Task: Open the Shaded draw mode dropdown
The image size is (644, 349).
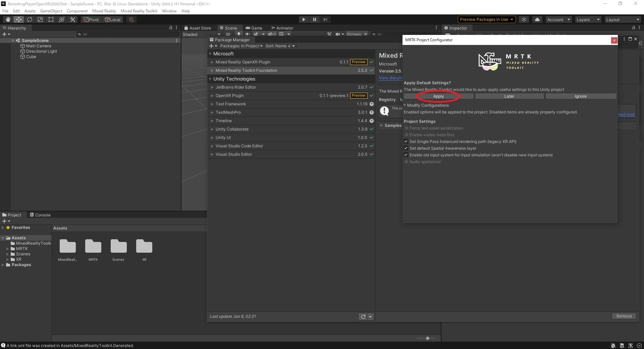Action: coord(202,34)
